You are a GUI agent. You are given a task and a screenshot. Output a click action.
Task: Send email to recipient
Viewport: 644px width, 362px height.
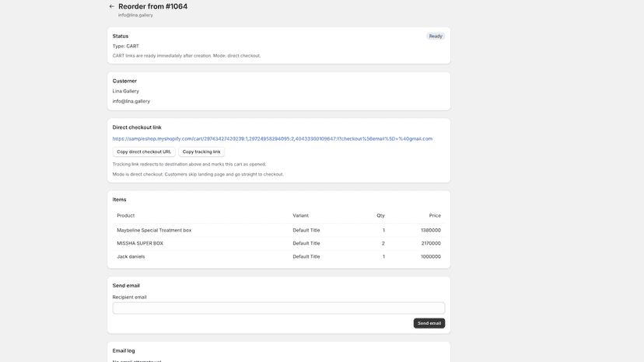tap(429, 323)
